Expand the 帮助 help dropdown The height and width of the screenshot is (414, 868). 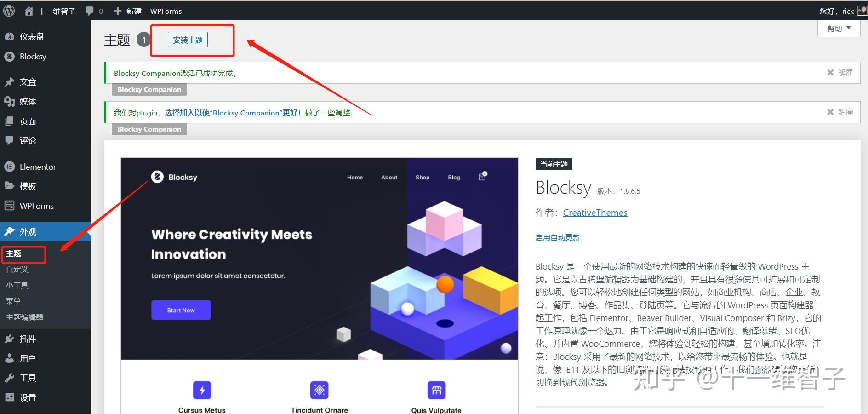point(839,29)
